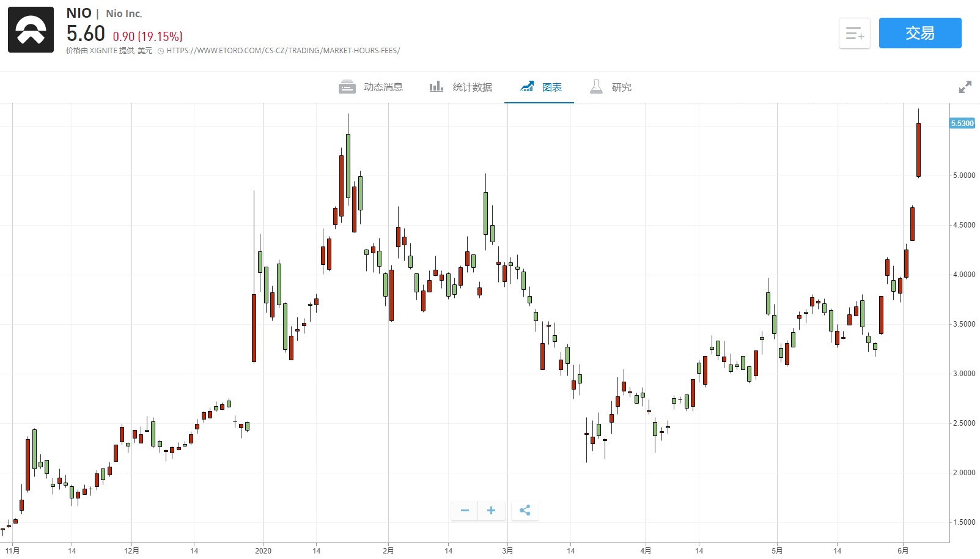
Task: Click the 1.5000 price axis label
Action: 964,522
